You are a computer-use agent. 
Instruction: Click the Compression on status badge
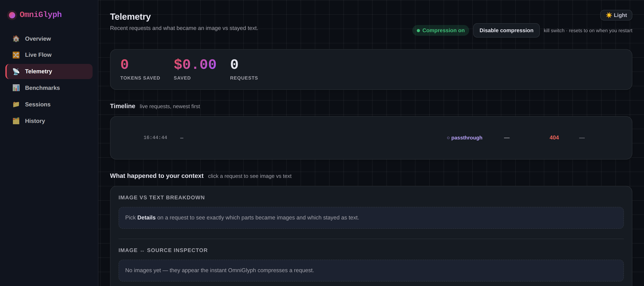(x=441, y=30)
